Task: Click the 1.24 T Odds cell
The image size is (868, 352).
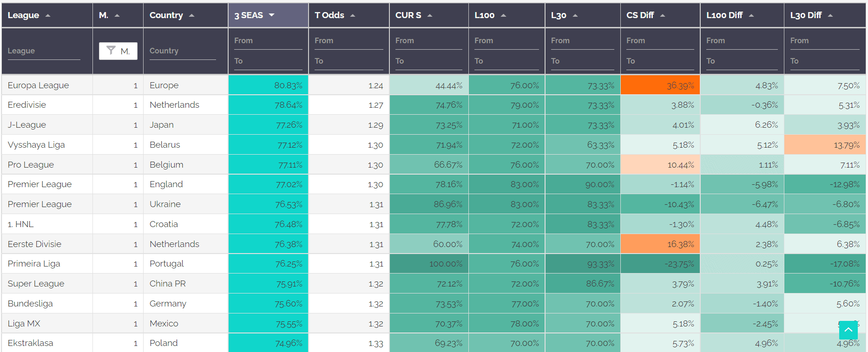Action: 349,85
